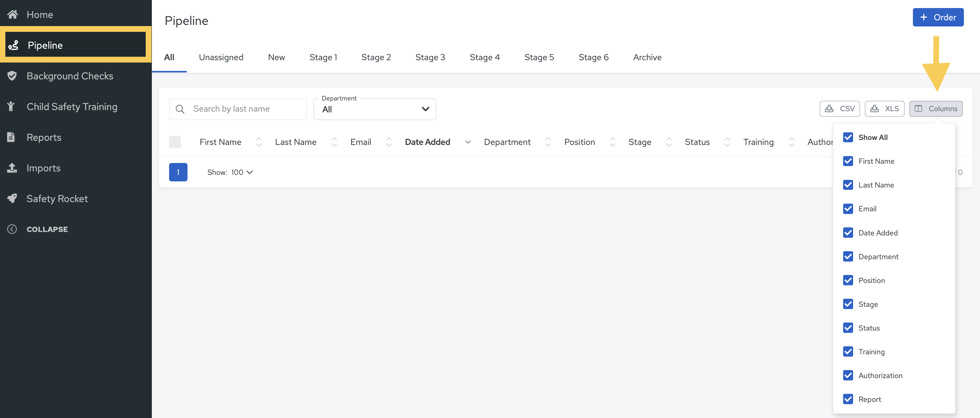Screen dimensions: 980x418
Task: Switch to the Stage 5 tab
Action: (539, 58)
